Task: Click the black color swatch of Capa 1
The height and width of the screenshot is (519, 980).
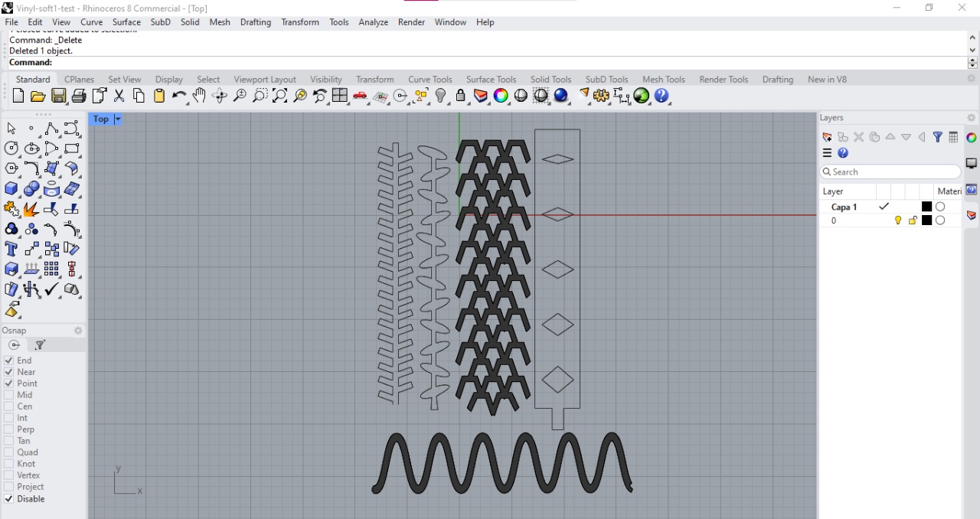Action: point(926,207)
